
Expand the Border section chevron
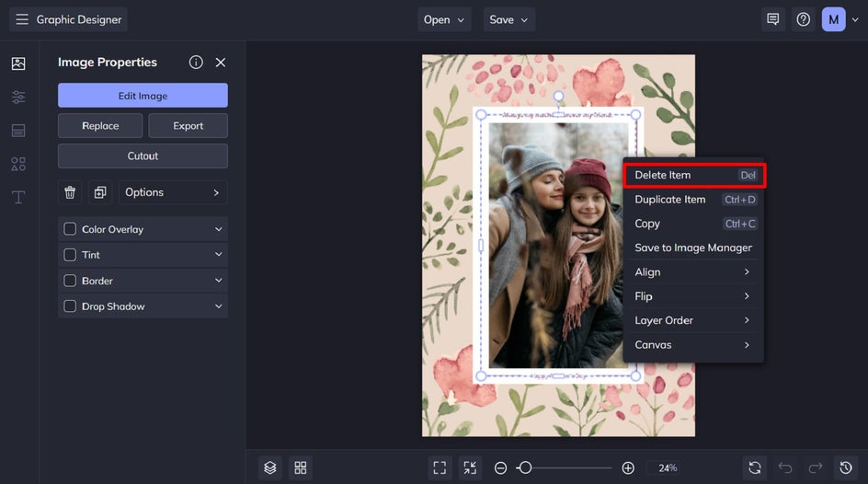point(219,281)
